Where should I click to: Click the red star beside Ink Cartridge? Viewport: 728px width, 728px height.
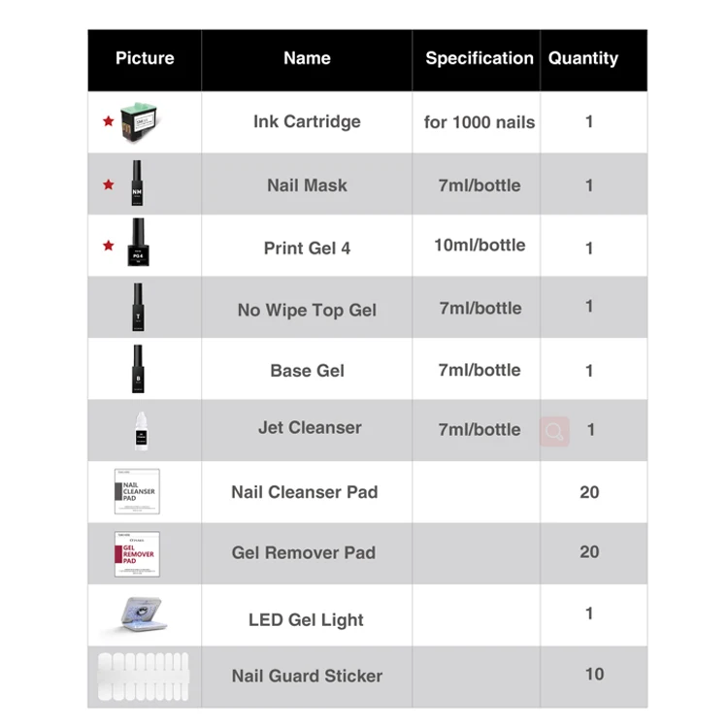(109, 122)
